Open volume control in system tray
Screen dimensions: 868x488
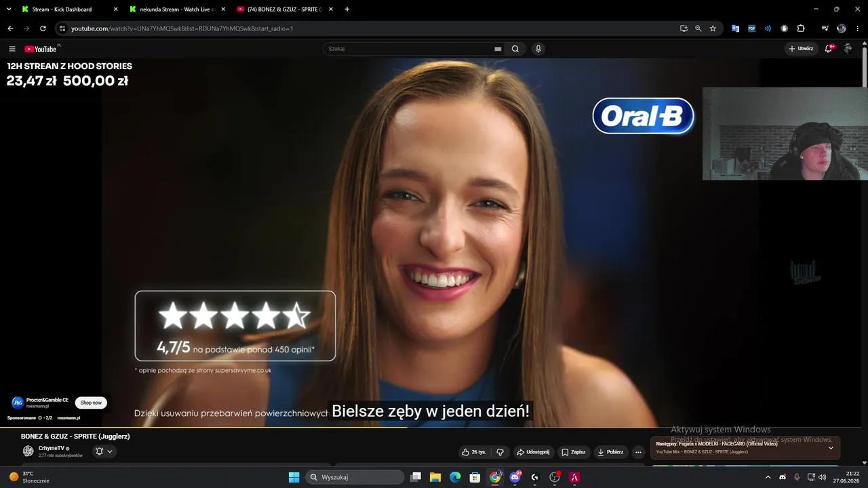823,477
